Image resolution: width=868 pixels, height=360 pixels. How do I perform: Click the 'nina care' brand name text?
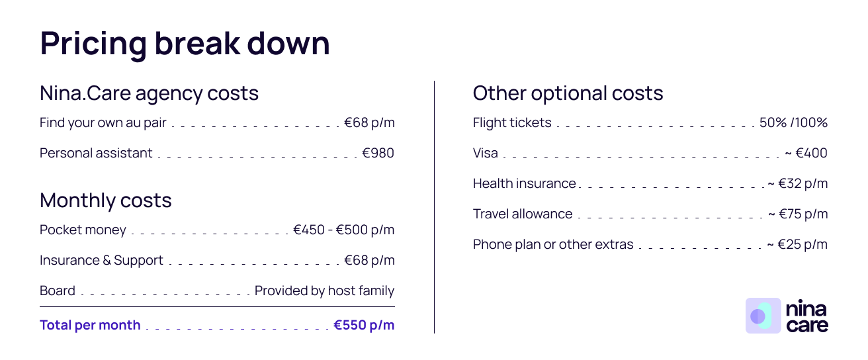tap(806, 316)
